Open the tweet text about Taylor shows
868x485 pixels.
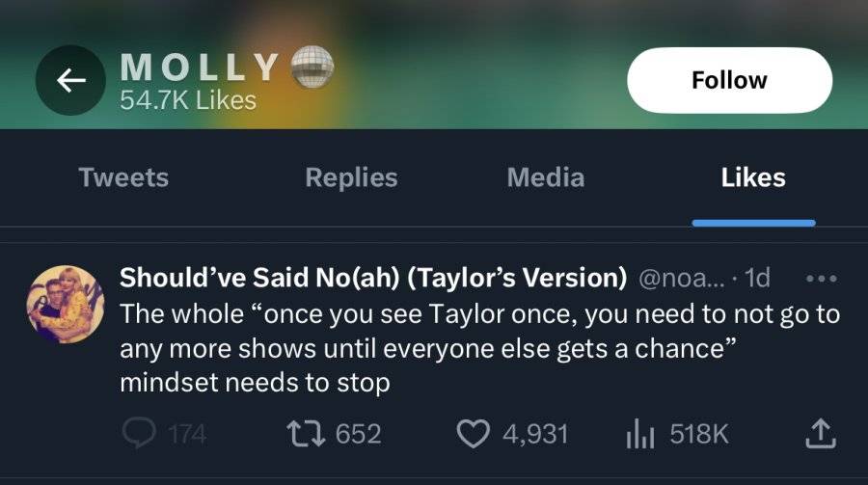click(x=480, y=348)
